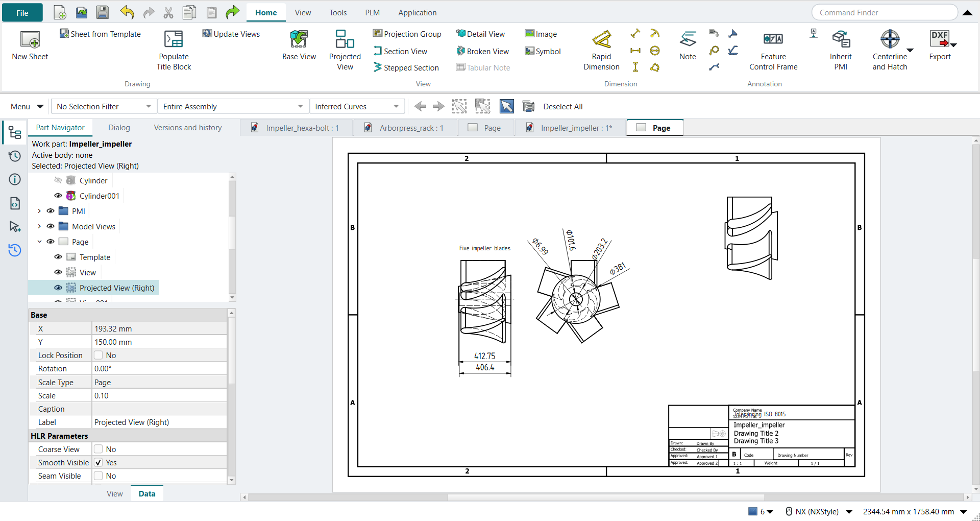Toggle visibility of Projected View (Right)
Viewport: 980px width, 521px height.
tap(58, 288)
